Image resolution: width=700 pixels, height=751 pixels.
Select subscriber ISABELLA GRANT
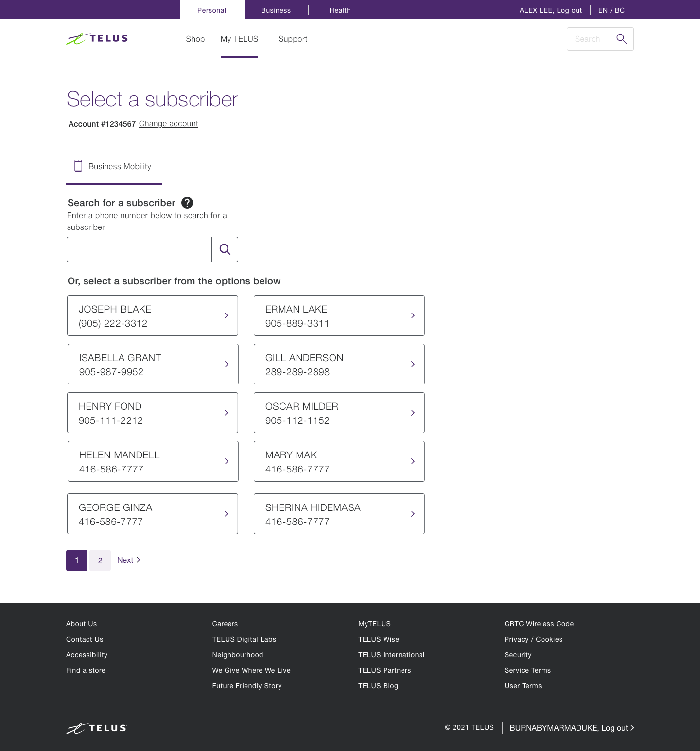(x=153, y=364)
